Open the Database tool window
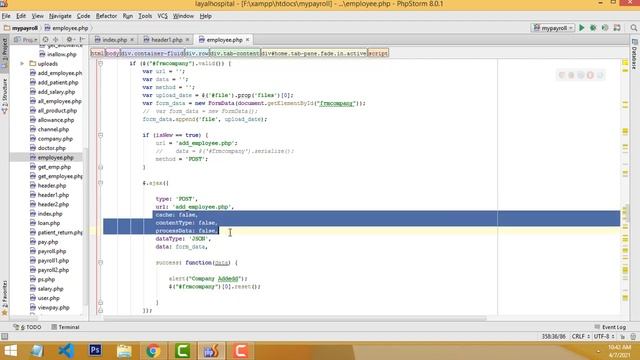640x360 pixels. [635, 54]
